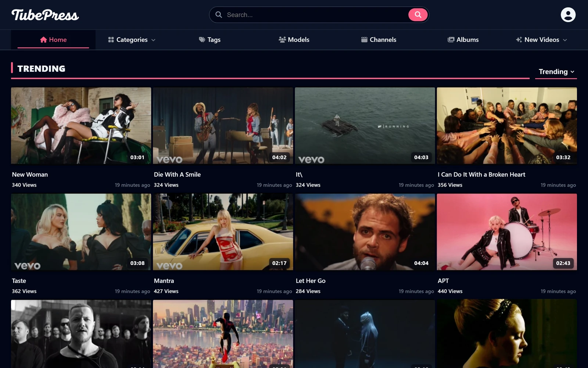Open the Trending sort dropdown
588x368 pixels.
point(556,72)
